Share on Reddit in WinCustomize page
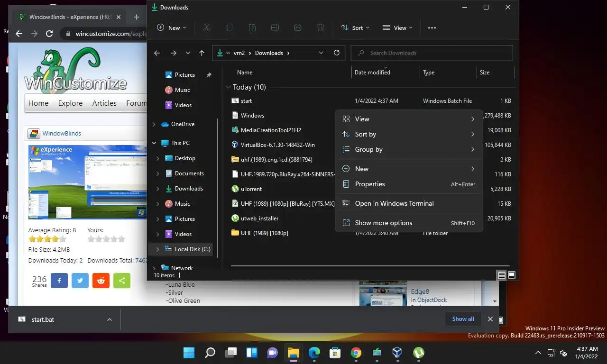This screenshot has height=364, width=607. (x=101, y=281)
